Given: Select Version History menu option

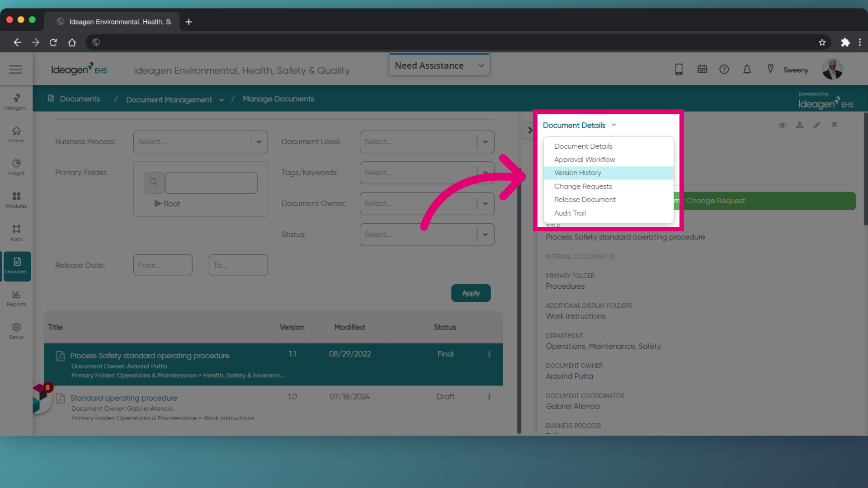Looking at the screenshot, I should (609, 173).
